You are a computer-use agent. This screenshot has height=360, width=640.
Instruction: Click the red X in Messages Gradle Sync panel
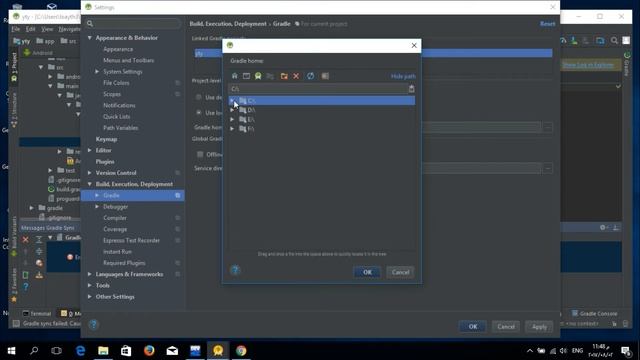point(26,239)
